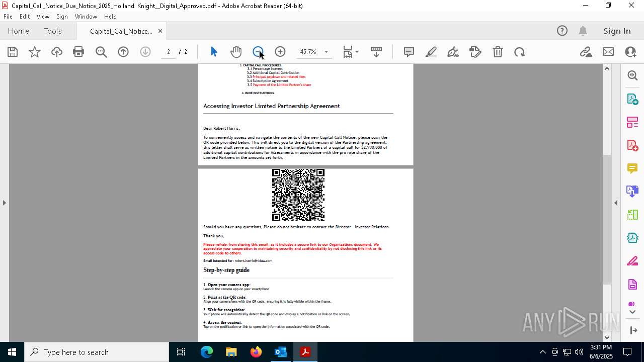Screen dimensions: 644x362
Task: Show hidden system tray icons
Action: pos(542,352)
